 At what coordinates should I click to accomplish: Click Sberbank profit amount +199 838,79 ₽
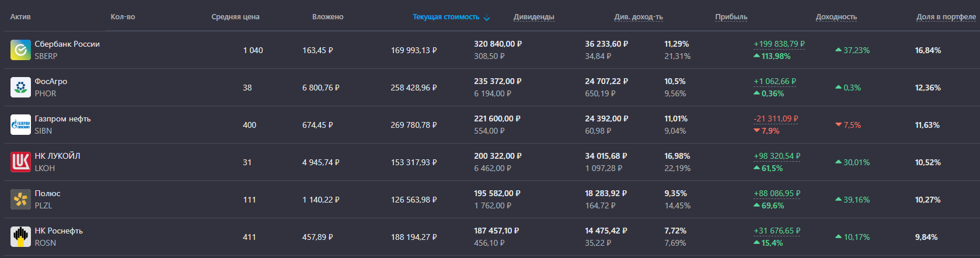pyautogui.click(x=779, y=44)
